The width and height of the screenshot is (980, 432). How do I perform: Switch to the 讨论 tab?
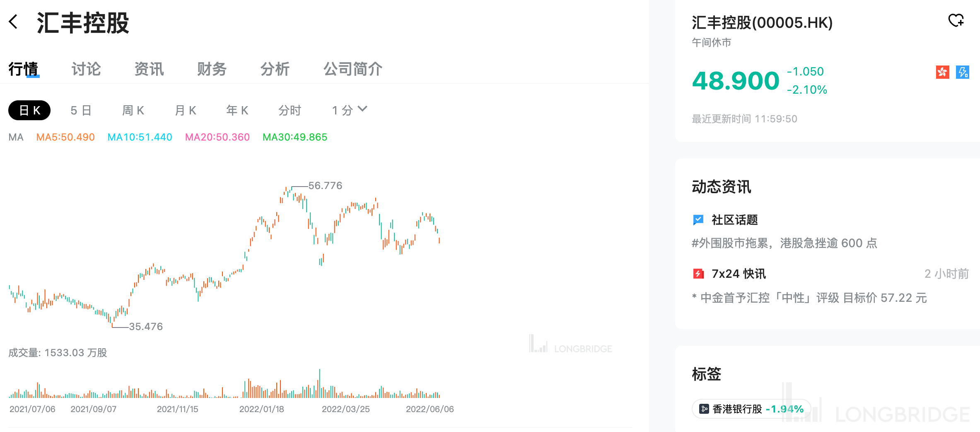tap(86, 69)
